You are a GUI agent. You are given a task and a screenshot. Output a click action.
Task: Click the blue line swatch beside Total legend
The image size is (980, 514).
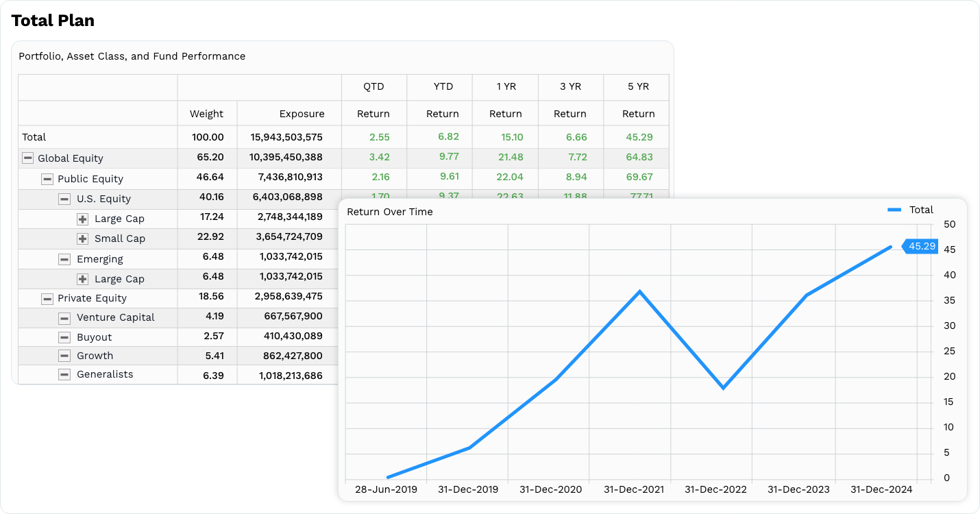click(x=894, y=210)
